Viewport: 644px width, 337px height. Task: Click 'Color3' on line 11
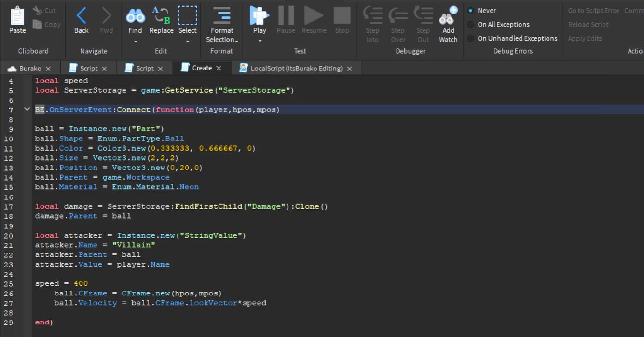coord(112,148)
